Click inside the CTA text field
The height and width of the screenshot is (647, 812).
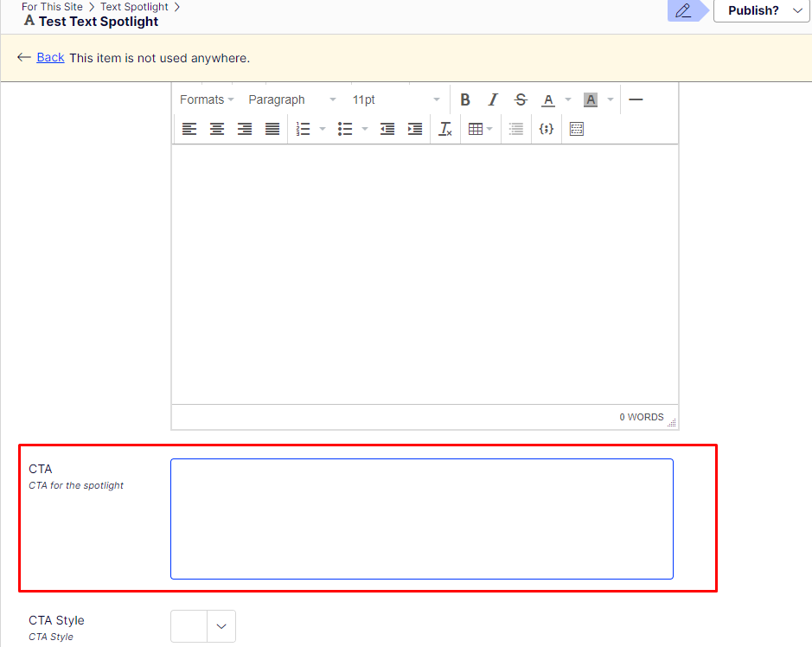pos(421,519)
